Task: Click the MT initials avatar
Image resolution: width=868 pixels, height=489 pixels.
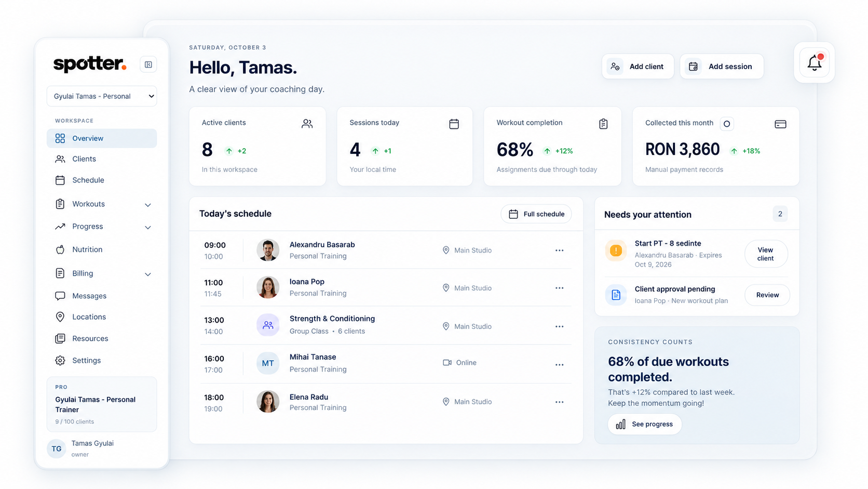Action: pos(268,363)
